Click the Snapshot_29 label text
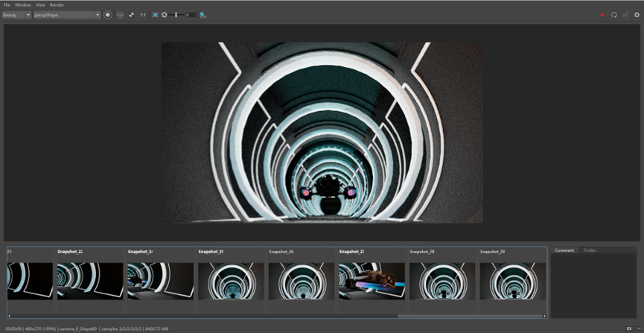 492,252
